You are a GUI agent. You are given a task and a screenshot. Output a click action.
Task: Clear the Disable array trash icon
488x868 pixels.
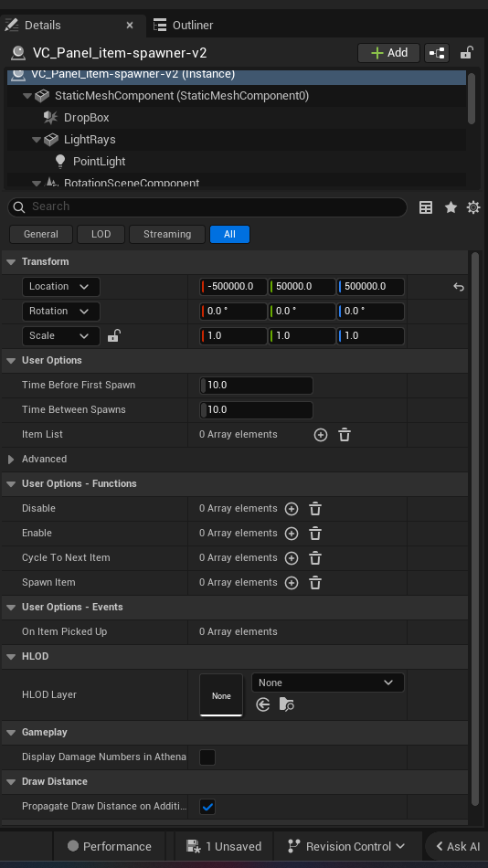pos(315,509)
